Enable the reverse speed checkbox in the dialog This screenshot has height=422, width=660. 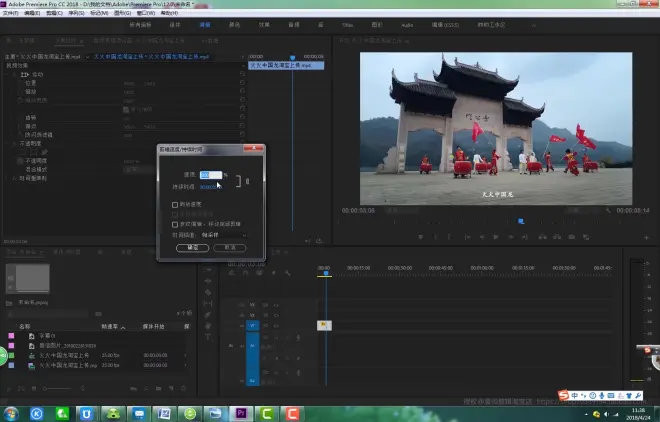pos(175,204)
